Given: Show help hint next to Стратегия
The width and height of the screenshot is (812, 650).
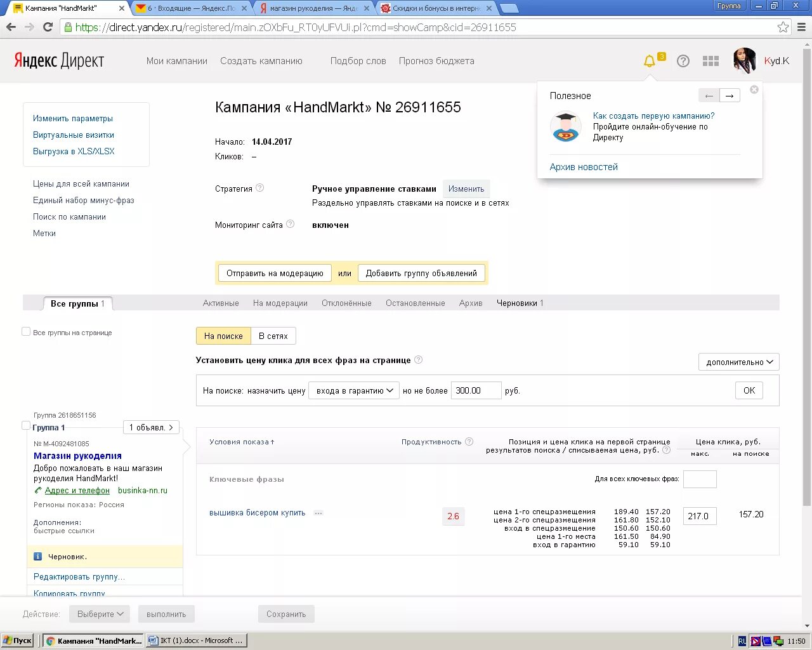Looking at the screenshot, I should pos(259,188).
